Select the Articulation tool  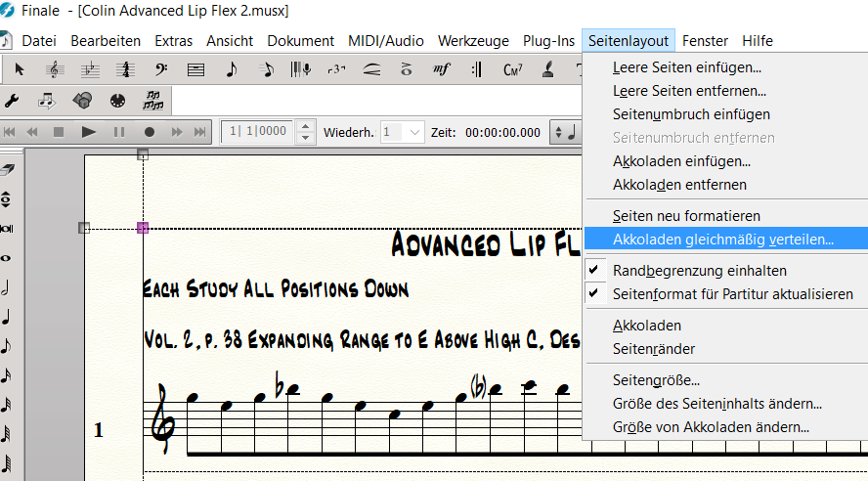coord(407,69)
